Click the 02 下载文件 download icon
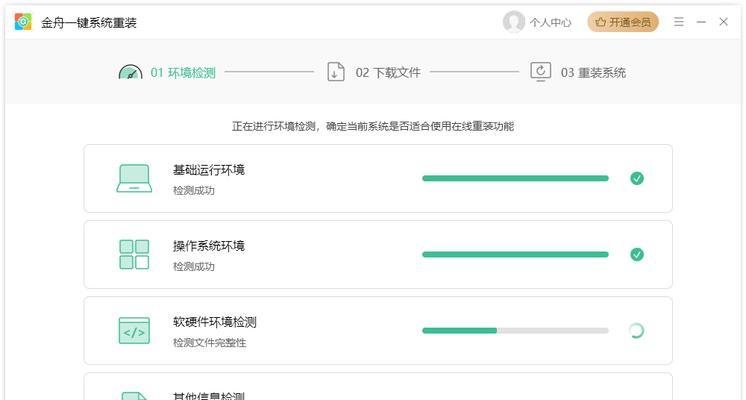 [336, 72]
